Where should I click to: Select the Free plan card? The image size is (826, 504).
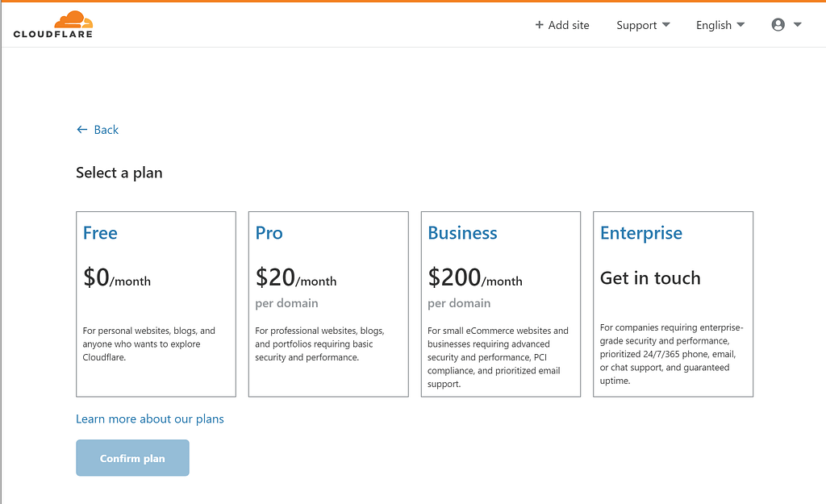click(156, 304)
